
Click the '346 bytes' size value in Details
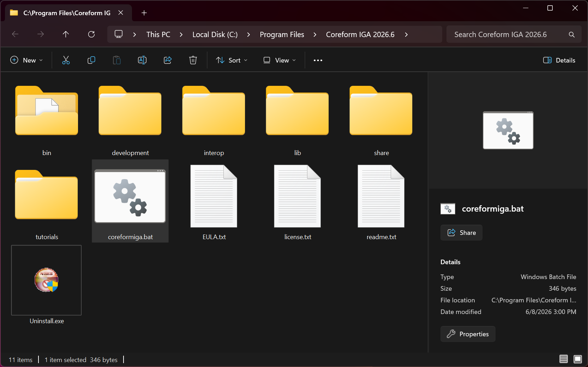pyautogui.click(x=563, y=289)
